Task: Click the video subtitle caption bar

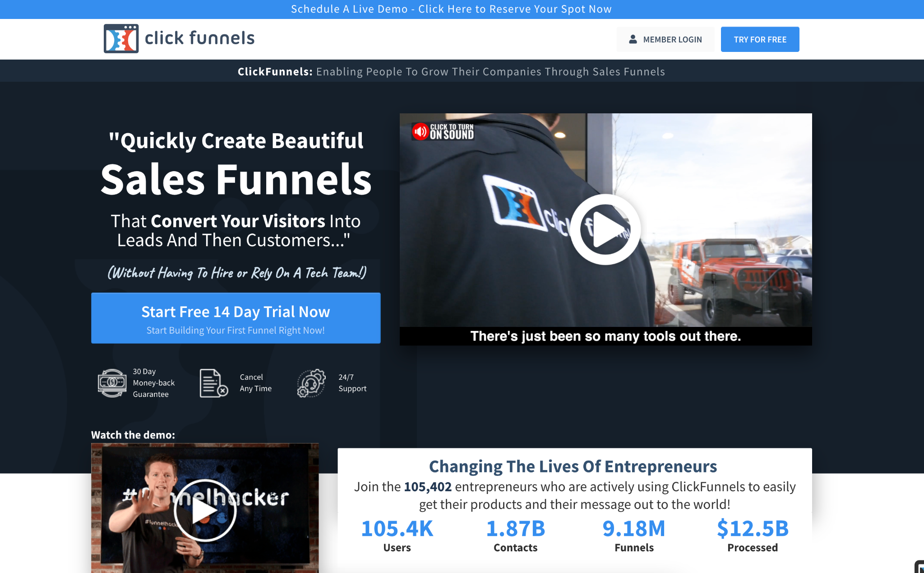Action: coord(605,336)
